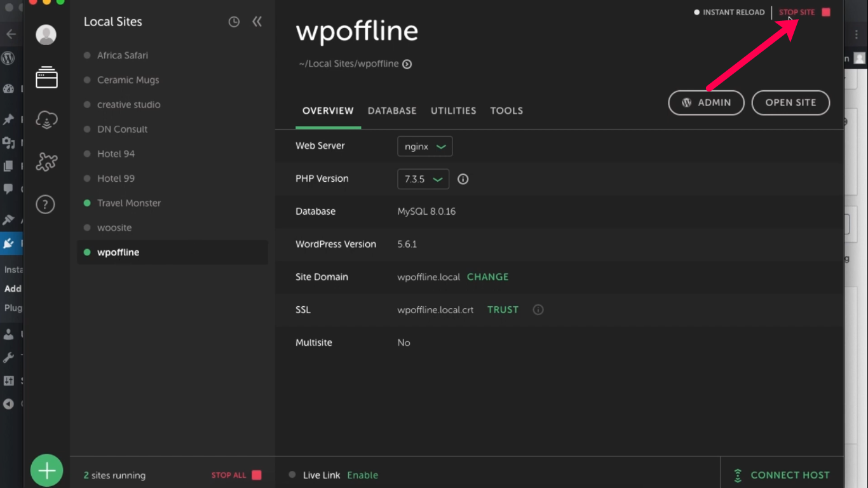Click the "MySQL 8.0.16" database value
The image size is (868, 488).
pos(426,212)
